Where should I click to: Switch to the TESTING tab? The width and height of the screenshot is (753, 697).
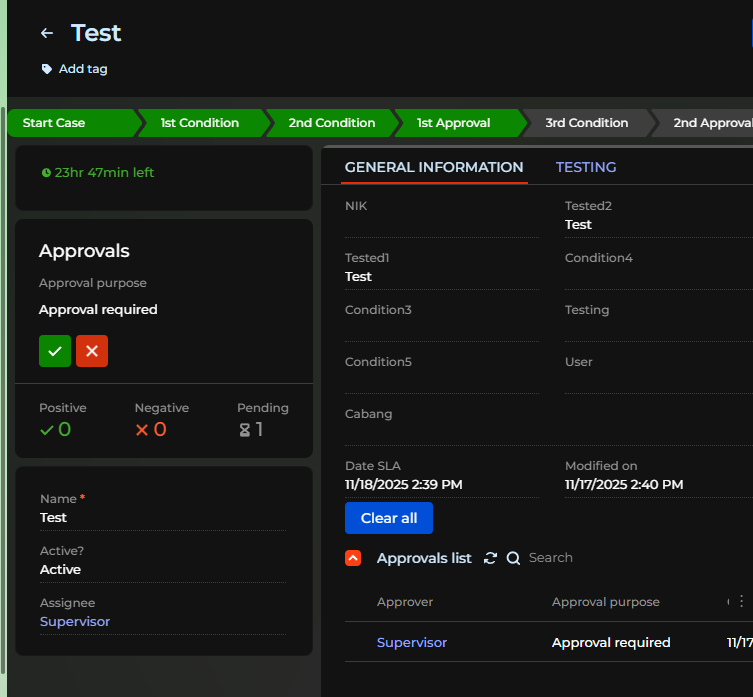click(x=586, y=167)
